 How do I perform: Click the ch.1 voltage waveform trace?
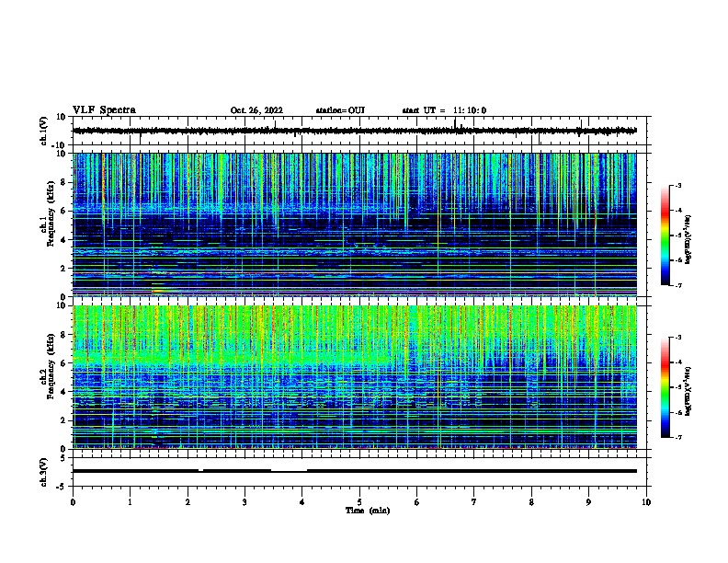[355, 131]
